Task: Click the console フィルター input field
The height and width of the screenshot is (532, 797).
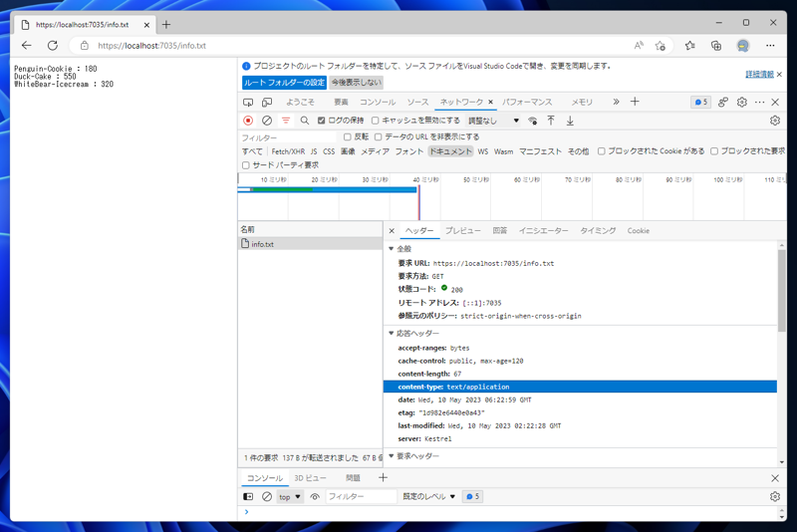Action: pyautogui.click(x=361, y=496)
